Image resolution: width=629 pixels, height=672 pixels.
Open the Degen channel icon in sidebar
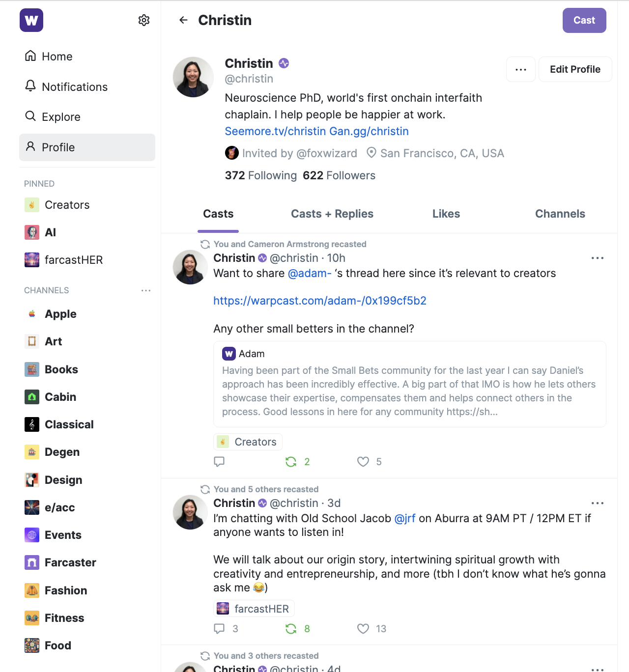point(32,452)
